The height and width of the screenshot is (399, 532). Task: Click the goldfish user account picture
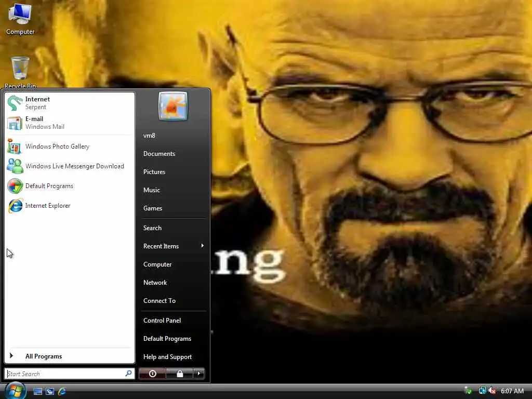(x=172, y=106)
